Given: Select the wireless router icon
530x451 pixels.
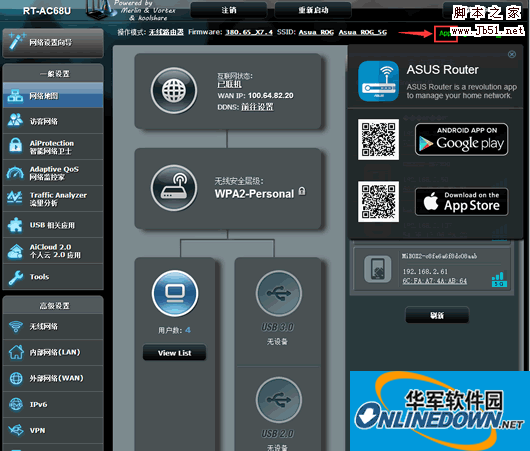Looking at the screenshot, I should (x=174, y=188).
